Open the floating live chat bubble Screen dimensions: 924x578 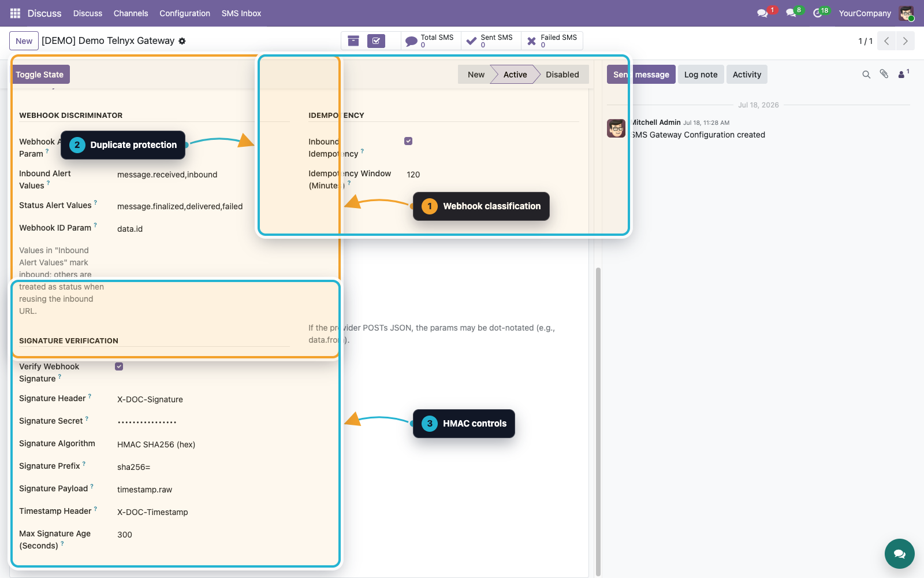899,554
